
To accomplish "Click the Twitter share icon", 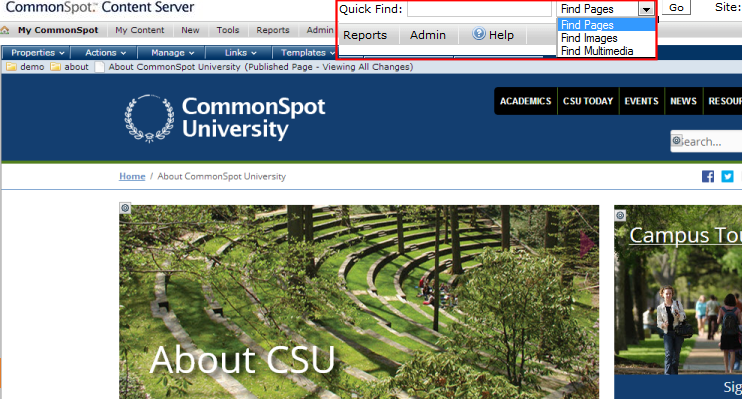I will click(x=727, y=177).
